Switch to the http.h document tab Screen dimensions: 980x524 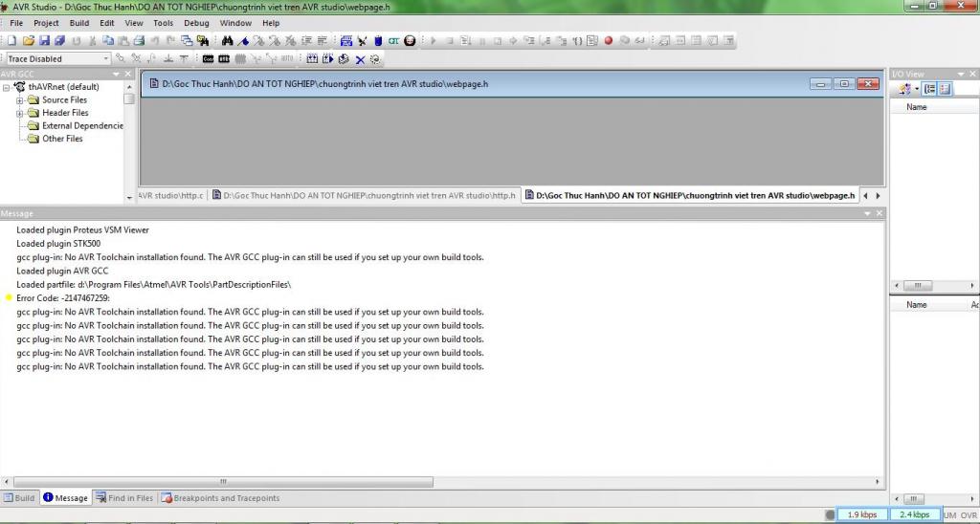(x=364, y=195)
